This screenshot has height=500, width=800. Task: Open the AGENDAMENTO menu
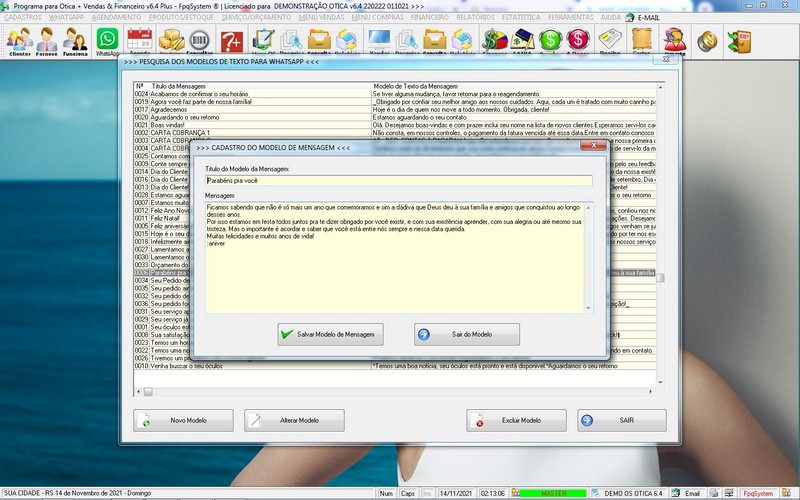pyautogui.click(x=116, y=17)
